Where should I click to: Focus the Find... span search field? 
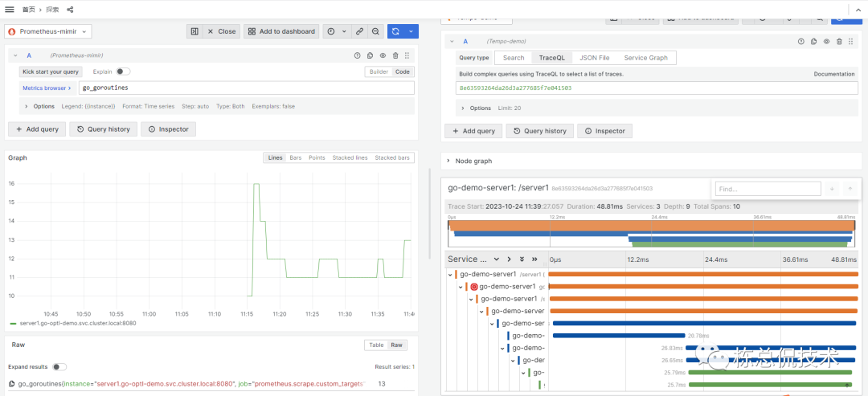click(x=768, y=189)
